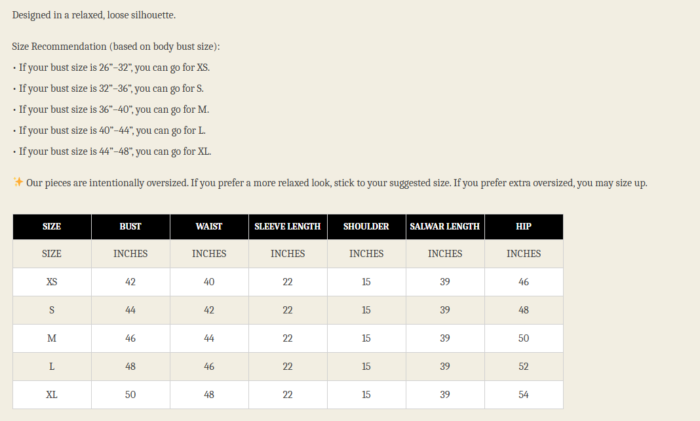Click the hip value 52 in L row
The width and height of the screenshot is (700, 421).
click(523, 367)
